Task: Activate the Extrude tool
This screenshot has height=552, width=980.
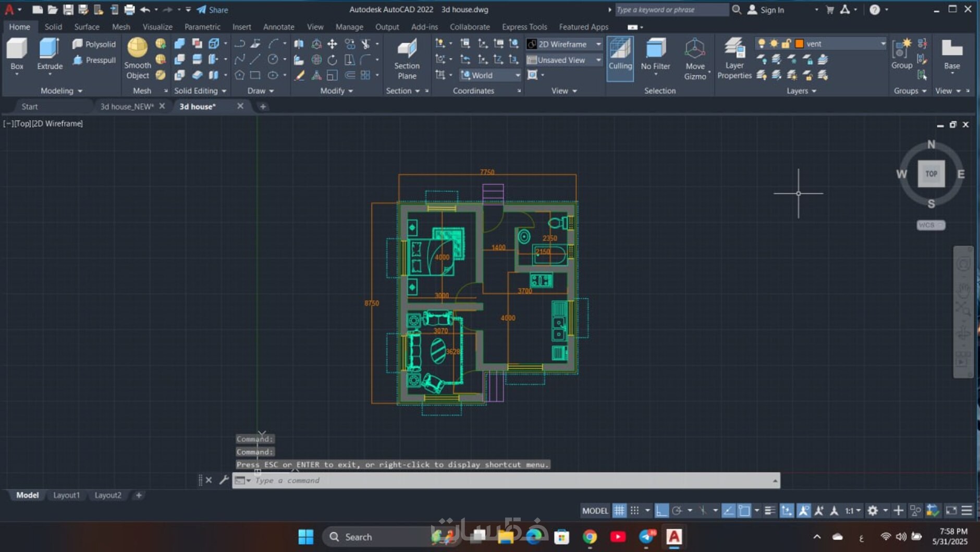Action: coord(50,54)
